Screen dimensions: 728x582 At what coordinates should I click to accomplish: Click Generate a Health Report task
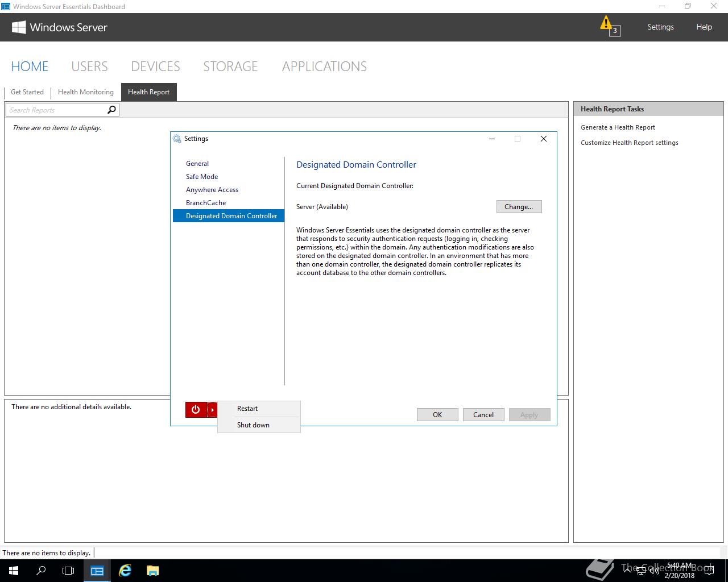point(618,127)
